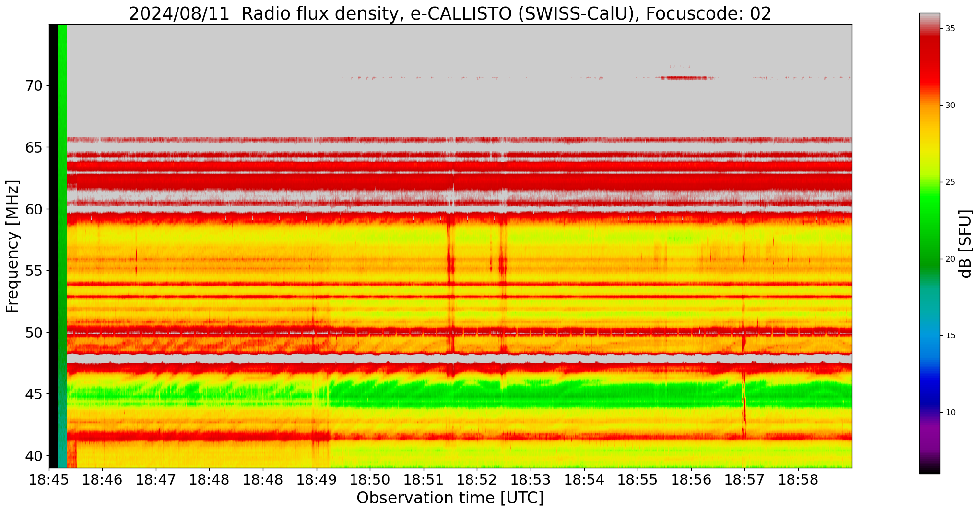
Task: Click the colorbar label 30
Action: [x=950, y=106]
